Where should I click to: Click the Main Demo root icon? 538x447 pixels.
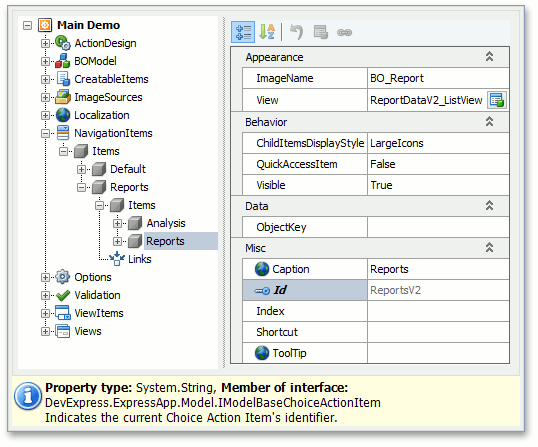click(x=45, y=25)
